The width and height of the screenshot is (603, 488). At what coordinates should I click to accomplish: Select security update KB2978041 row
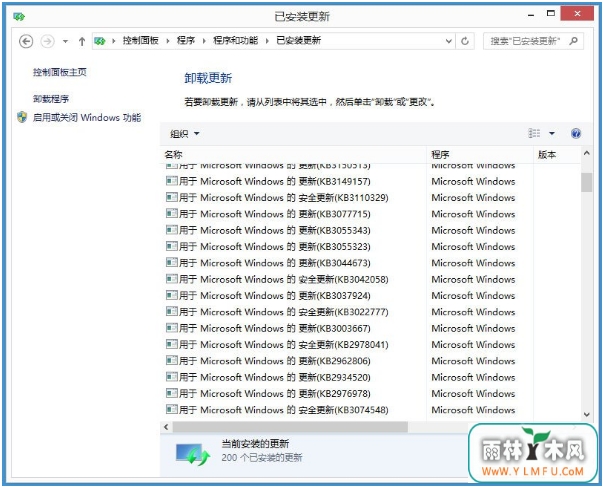click(370, 345)
